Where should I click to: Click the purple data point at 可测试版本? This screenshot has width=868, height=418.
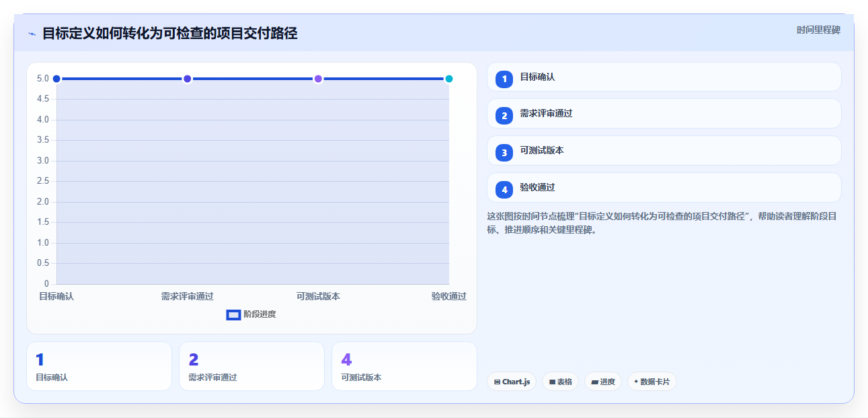(x=318, y=79)
